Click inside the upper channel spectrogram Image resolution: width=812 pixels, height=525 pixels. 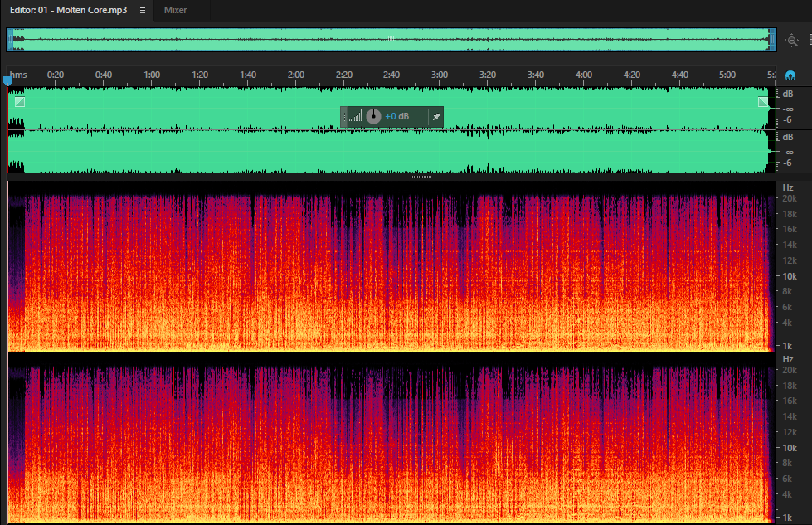(391, 266)
